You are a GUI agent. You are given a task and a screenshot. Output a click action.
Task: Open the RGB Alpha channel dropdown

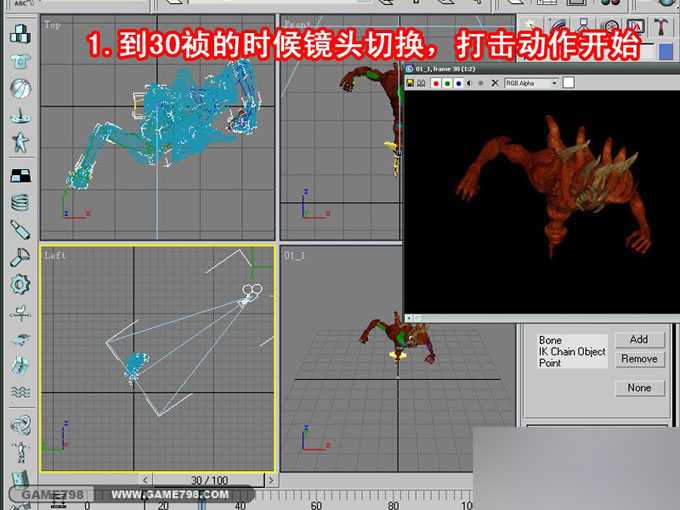point(531,83)
